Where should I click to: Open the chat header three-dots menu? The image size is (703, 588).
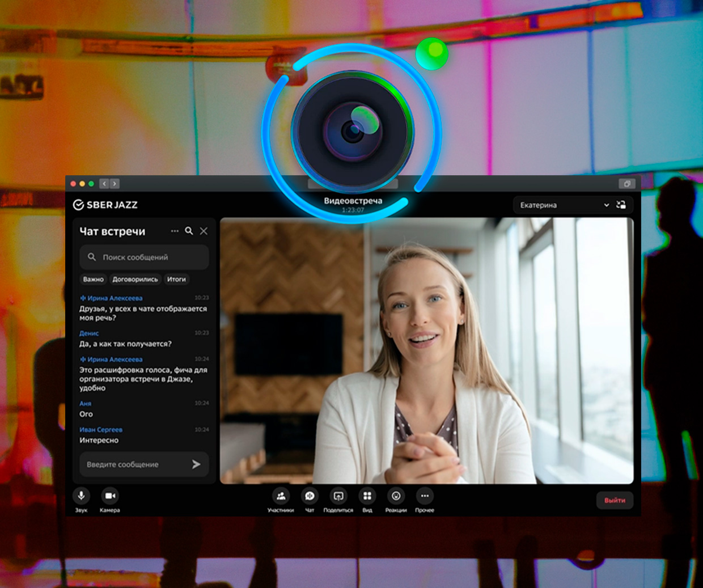tap(175, 231)
